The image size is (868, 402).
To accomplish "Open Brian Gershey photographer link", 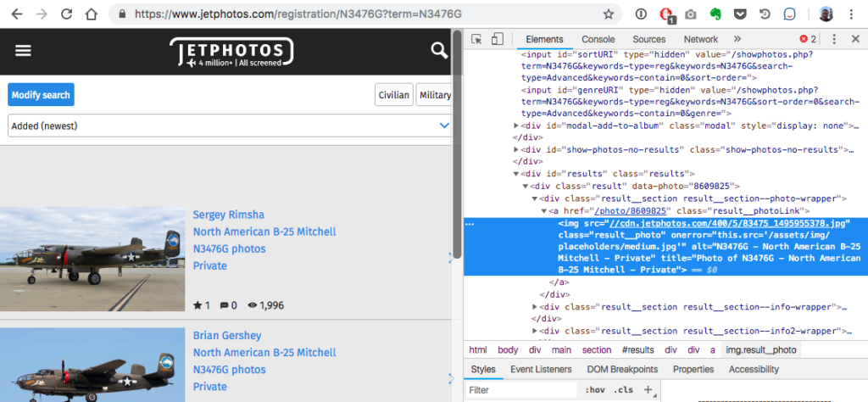I will point(227,336).
